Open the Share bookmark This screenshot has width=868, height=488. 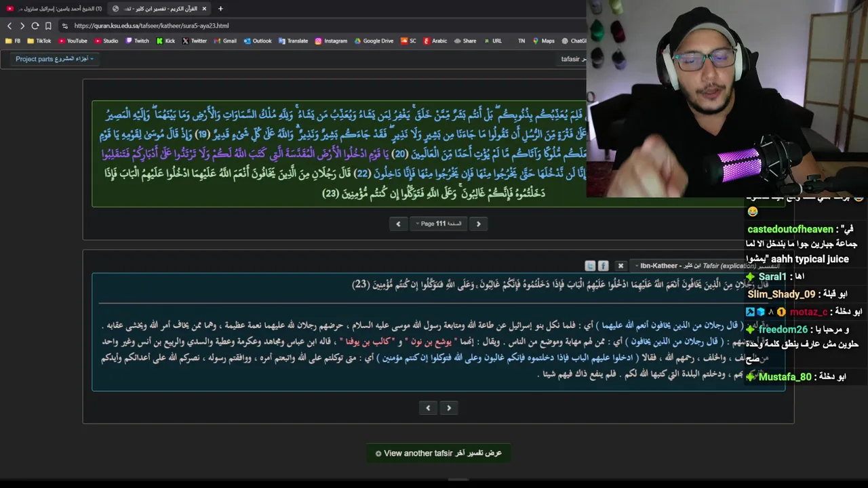click(x=465, y=41)
